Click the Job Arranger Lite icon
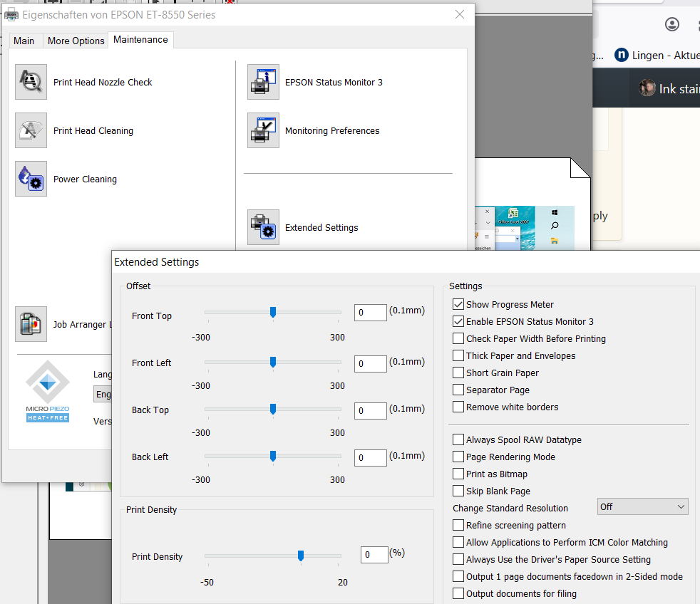Screen dimensions: 700x604 tap(31, 324)
